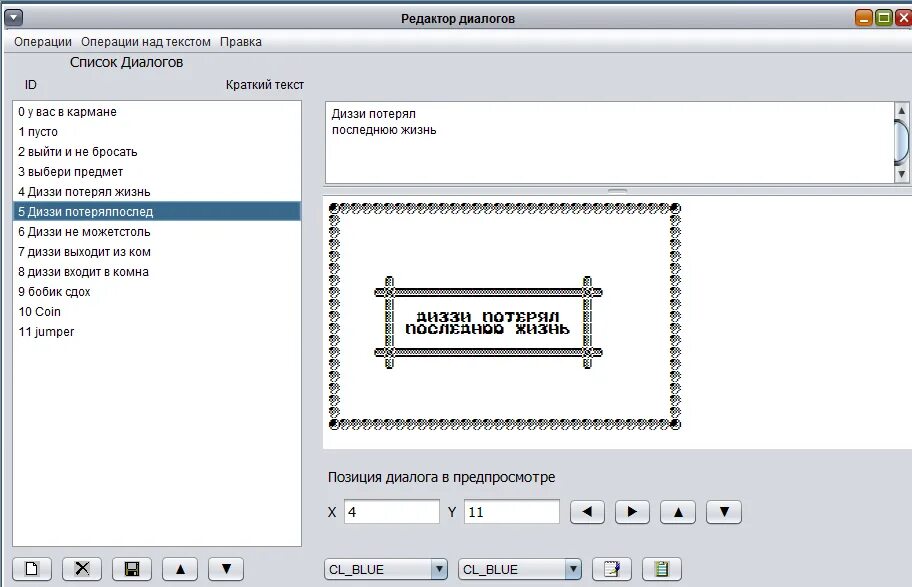
Task: Shift preview dialog down arrow button
Action: [724, 512]
